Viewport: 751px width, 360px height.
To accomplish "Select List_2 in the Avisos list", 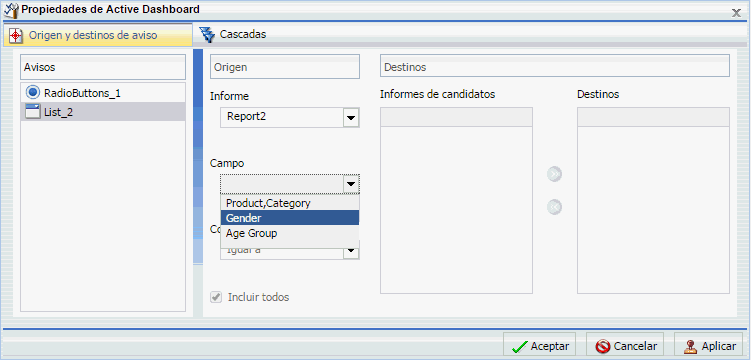I will click(103, 112).
